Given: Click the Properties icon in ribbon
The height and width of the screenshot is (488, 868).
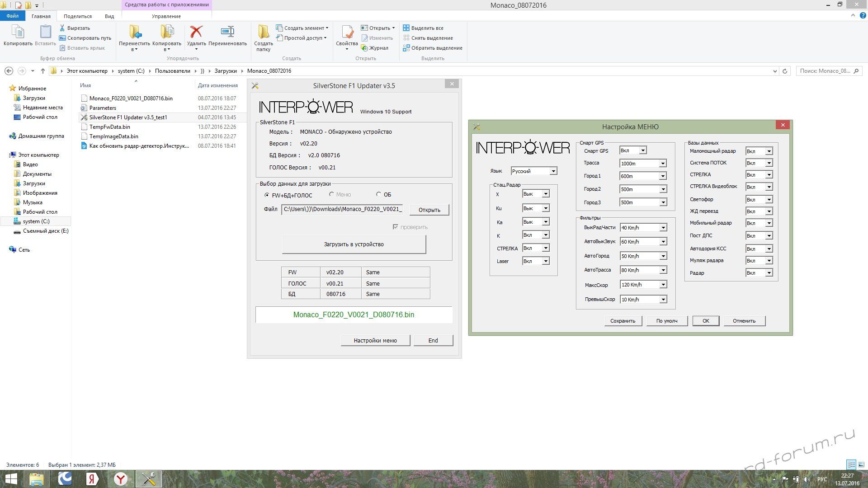Looking at the screenshot, I should (347, 32).
